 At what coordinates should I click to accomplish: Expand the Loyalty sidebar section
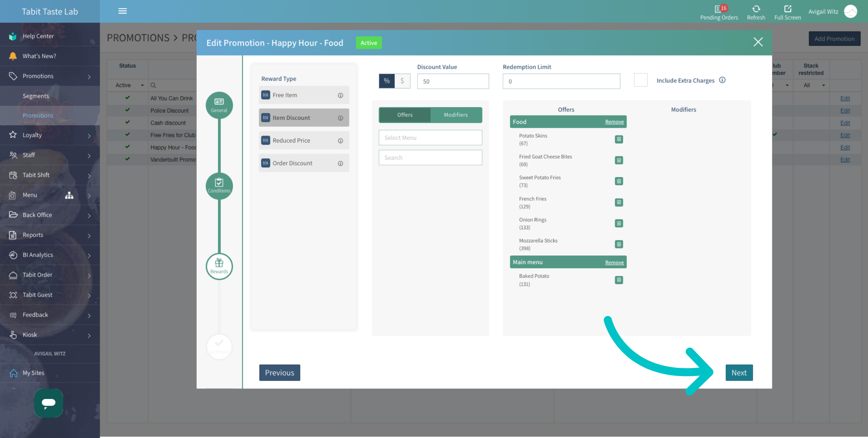coord(50,135)
